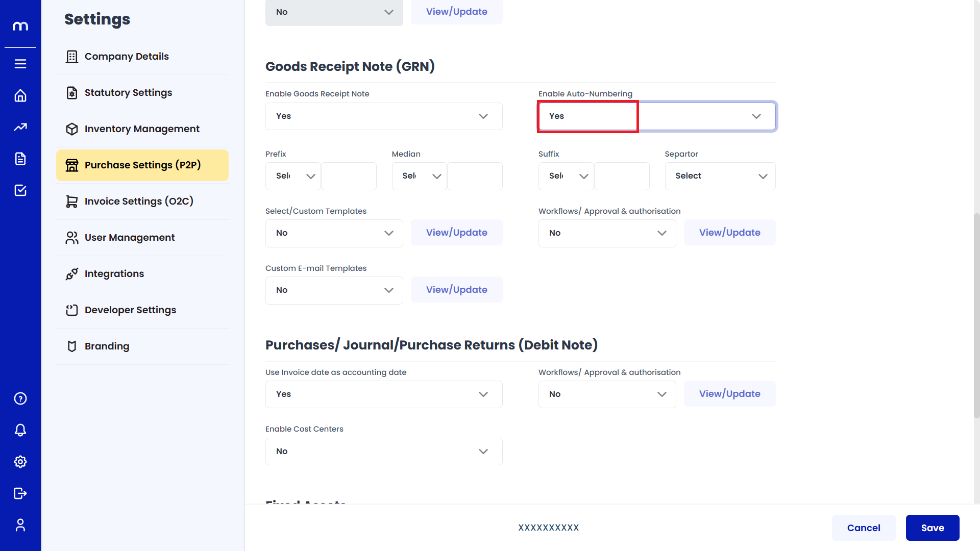
Task: Open Inventory Management settings
Action: 142,129
